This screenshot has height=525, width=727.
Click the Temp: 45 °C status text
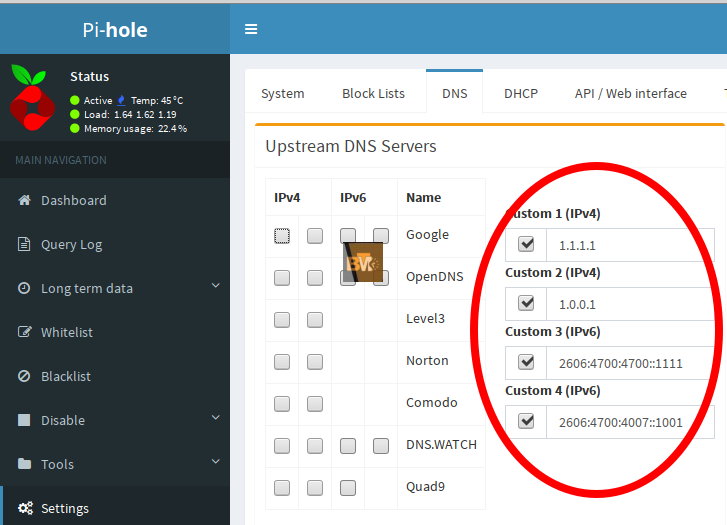pyautogui.click(x=157, y=100)
